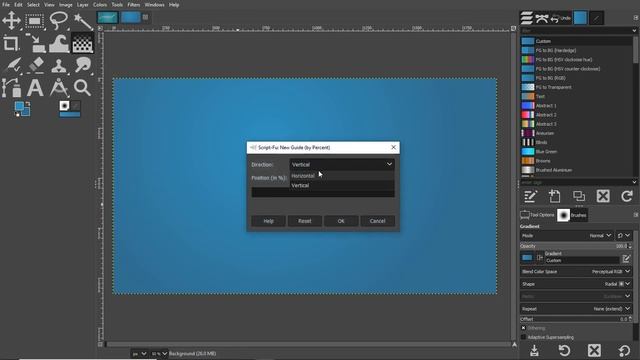
Task: Click gradient preview swatch in tool options
Action: pyautogui.click(x=527, y=258)
